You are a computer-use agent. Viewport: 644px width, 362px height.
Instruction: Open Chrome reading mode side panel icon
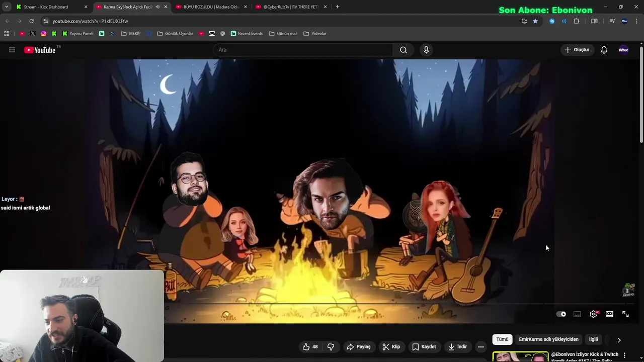594,21
